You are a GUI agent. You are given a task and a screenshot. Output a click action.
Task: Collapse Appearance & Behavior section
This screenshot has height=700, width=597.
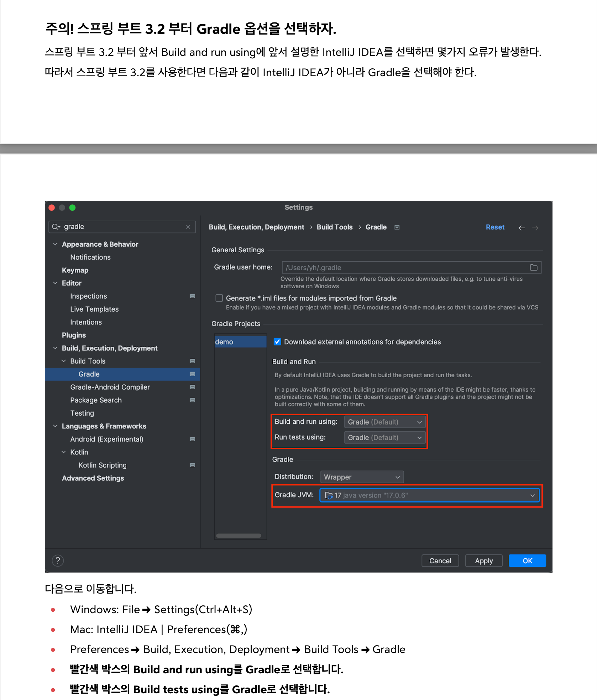(55, 244)
